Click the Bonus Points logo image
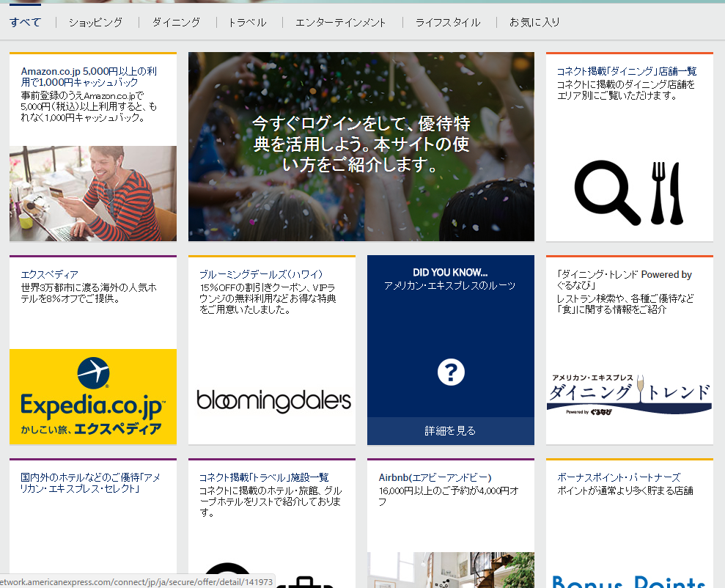Viewport: 725px width, 588px height. pyautogui.click(x=629, y=581)
